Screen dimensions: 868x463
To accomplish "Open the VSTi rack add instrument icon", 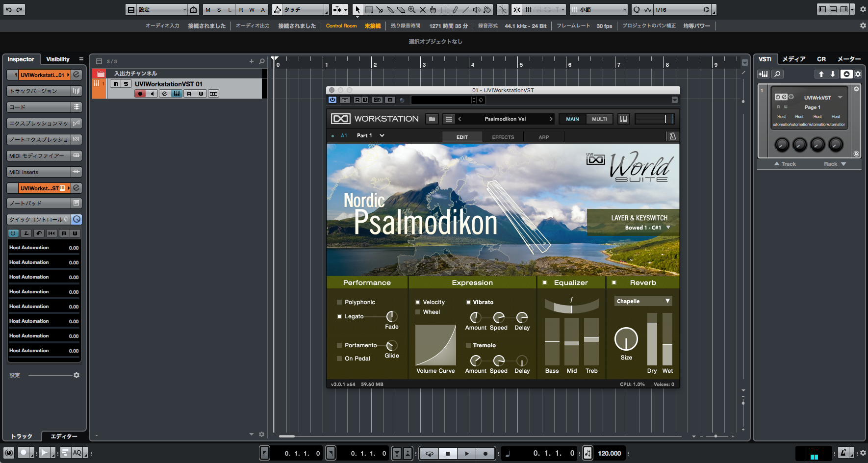I will 763,74.
